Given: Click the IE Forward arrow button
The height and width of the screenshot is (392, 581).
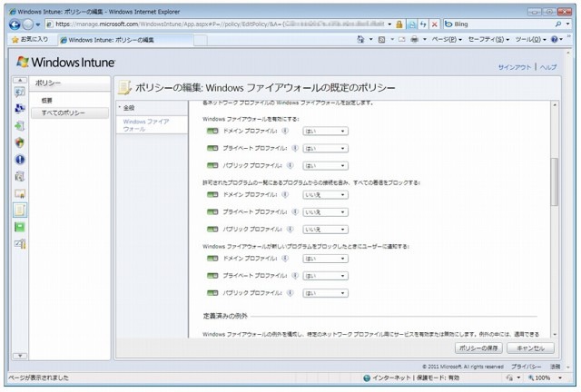Looking at the screenshot, I should point(28,24).
